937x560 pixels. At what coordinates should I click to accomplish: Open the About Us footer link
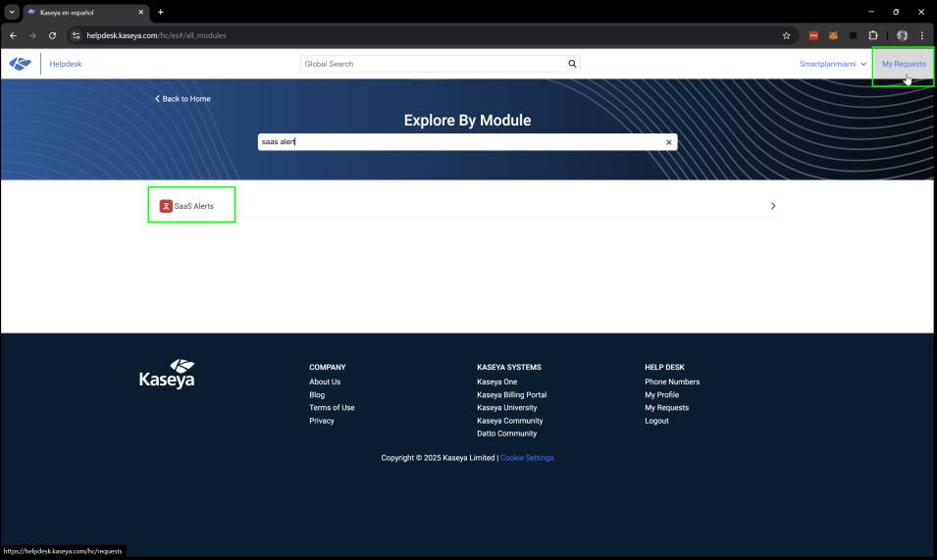(x=325, y=382)
